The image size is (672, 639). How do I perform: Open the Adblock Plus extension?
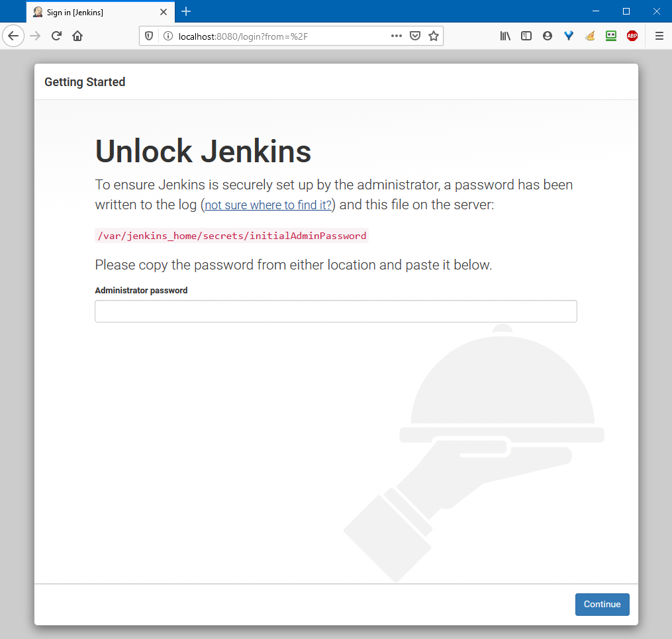(x=632, y=36)
